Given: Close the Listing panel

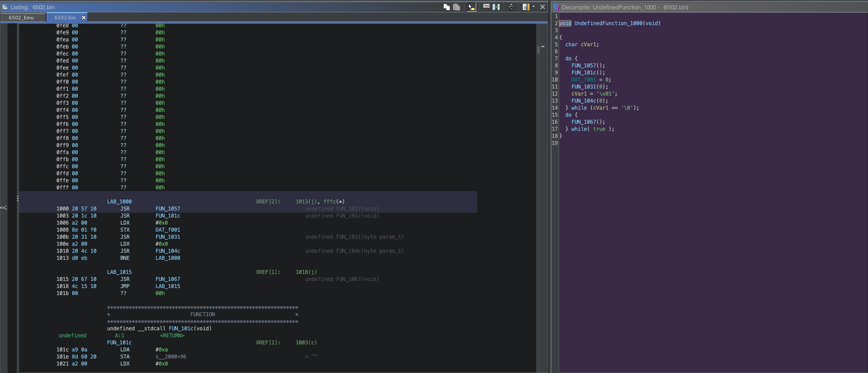Looking at the screenshot, I should click(543, 7).
